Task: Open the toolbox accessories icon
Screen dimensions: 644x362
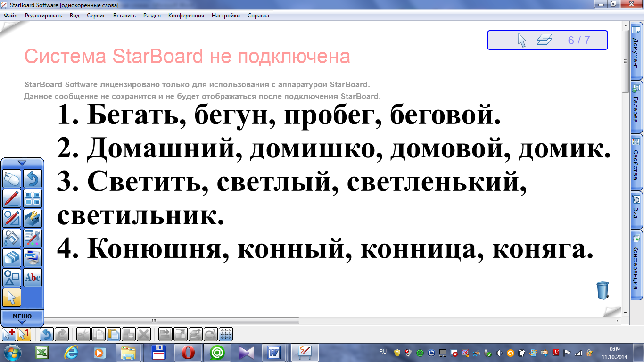Action: tap(33, 218)
